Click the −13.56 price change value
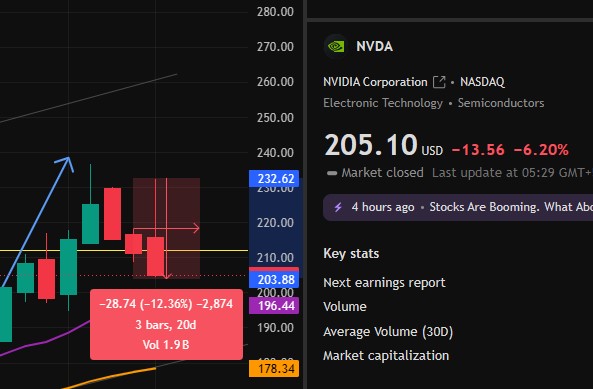593x389 pixels. [x=478, y=150]
